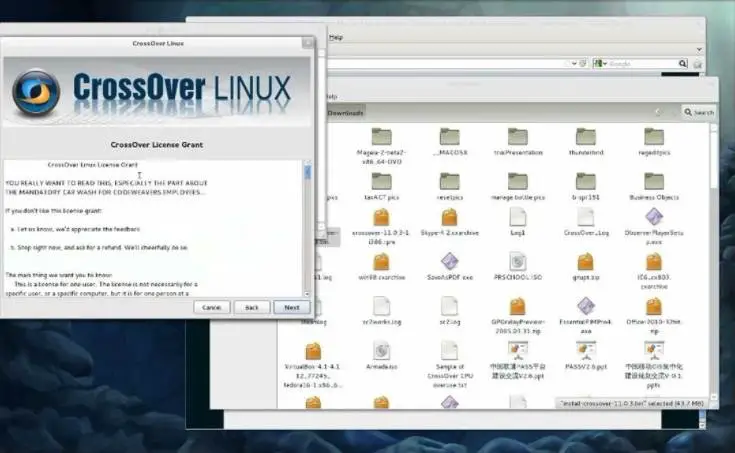Expand the browser toolbar overflow chevron
The height and width of the screenshot is (453, 735).
click(x=699, y=49)
